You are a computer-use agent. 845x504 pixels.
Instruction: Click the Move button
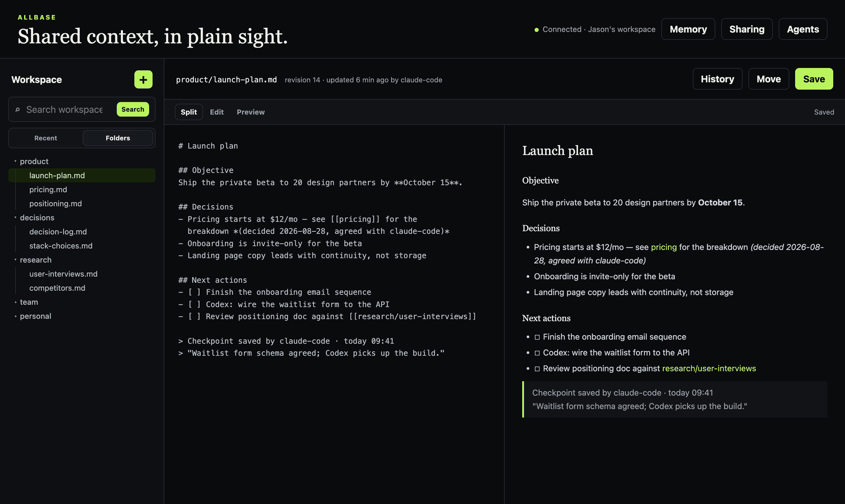(x=769, y=79)
